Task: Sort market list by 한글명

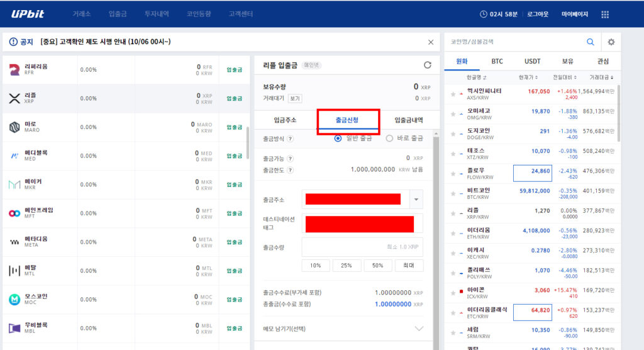Action: [477, 77]
